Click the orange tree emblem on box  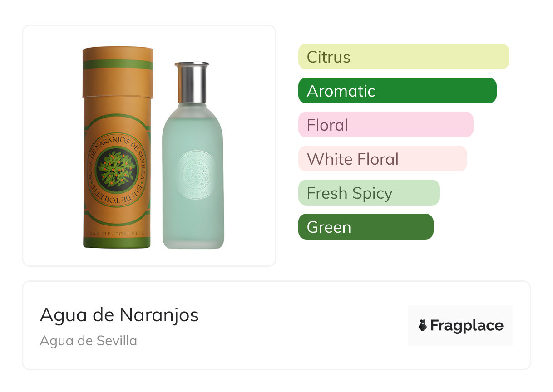[117, 169]
